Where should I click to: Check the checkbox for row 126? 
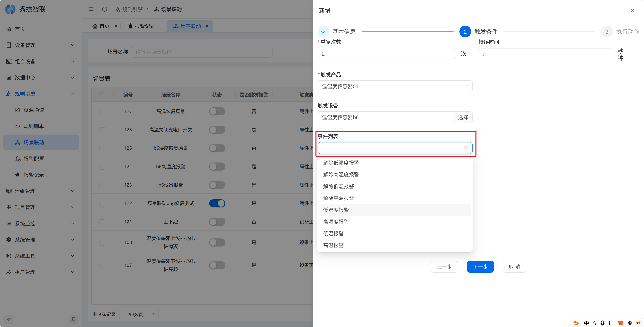coord(102,130)
